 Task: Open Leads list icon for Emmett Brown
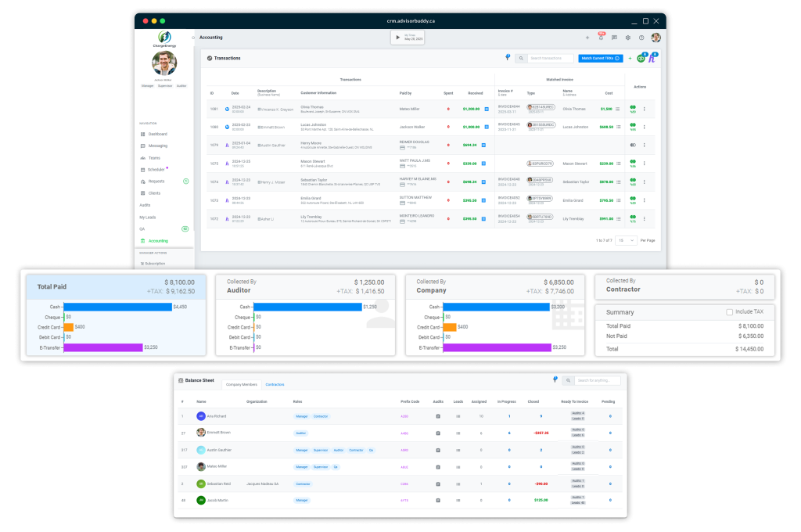(x=458, y=433)
